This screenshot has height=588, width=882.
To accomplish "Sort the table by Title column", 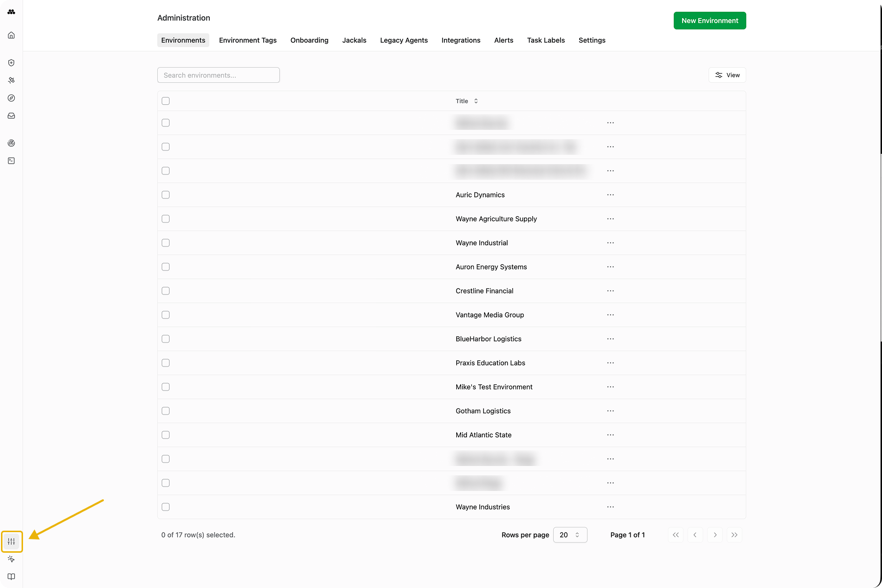I will [x=466, y=101].
